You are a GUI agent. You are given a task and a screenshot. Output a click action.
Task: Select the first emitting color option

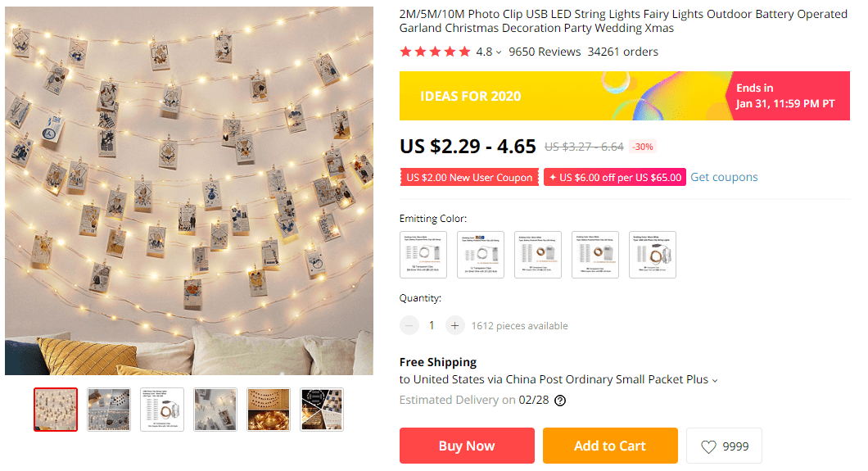pyautogui.click(x=423, y=255)
